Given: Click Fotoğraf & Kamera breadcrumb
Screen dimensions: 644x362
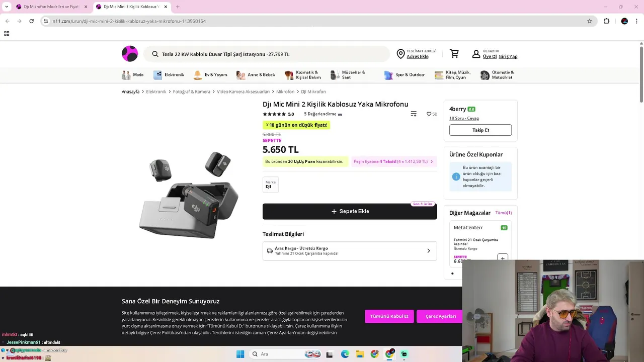Looking at the screenshot, I should point(192,92).
